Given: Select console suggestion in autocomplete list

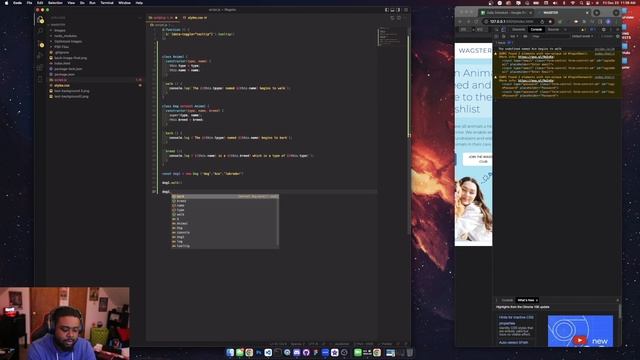Looking at the screenshot, I should [225, 232].
